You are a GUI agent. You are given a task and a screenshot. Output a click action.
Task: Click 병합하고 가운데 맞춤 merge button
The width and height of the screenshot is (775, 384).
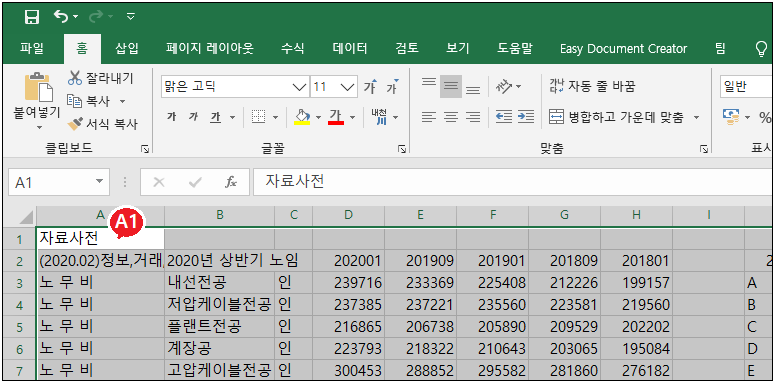616,118
